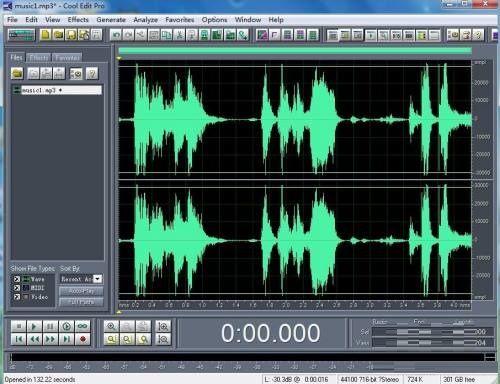
Task: Click the Auto-Play button
Action: [x=81, y=291]
